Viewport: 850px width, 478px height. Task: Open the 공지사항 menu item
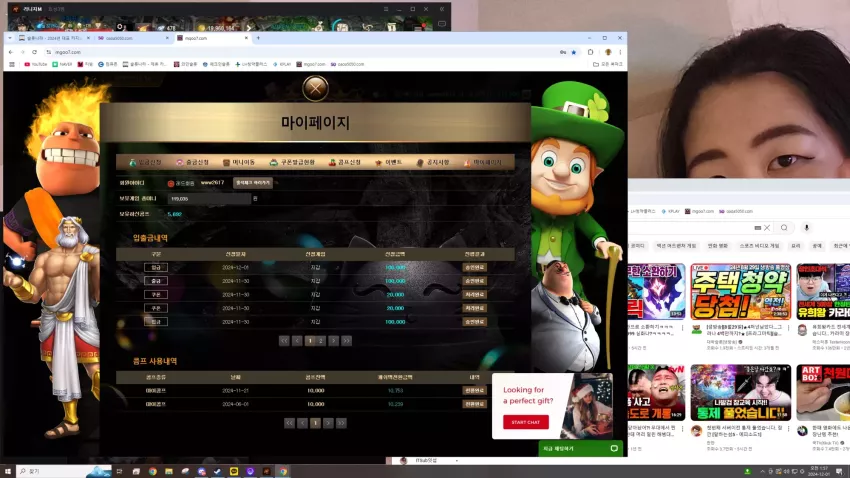pyautogui.click(x=433, y=163)
